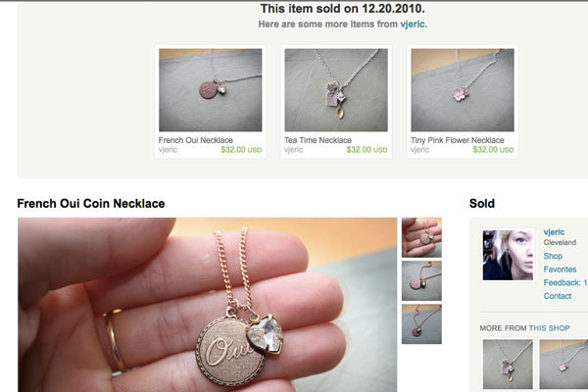Viewport: 588px width, 392px height.
Task: View the seller's Feedback link
Action: tap(565, 282)
